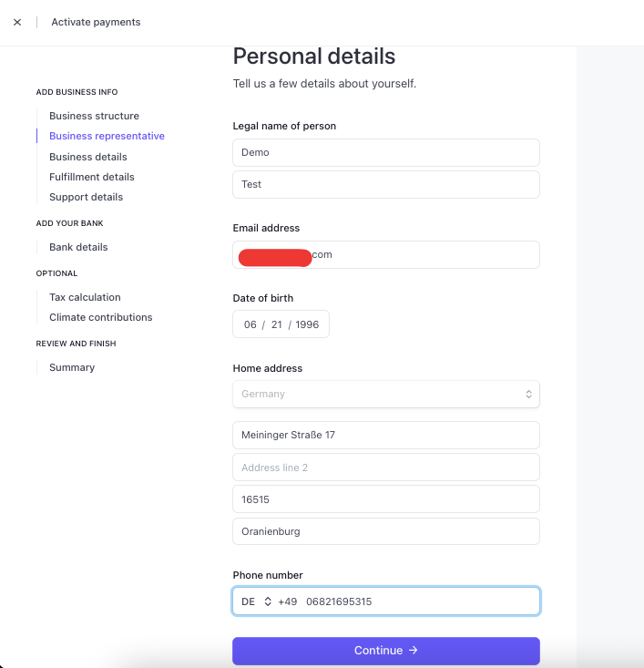
Task: Click the birth year 1996 field
Action: point(307,324)
